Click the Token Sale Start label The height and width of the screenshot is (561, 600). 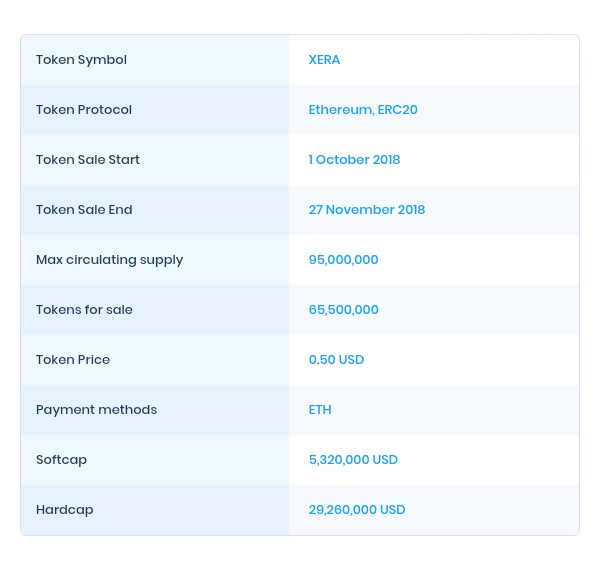pos(88,160)
